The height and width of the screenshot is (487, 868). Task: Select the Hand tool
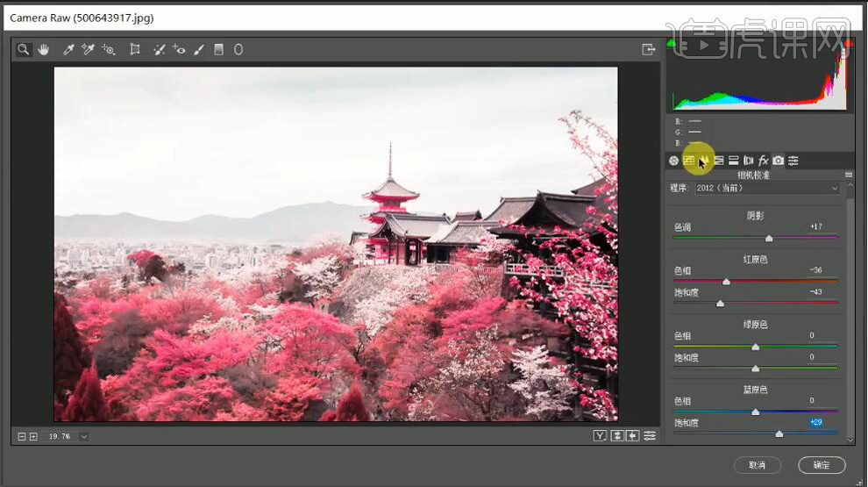(x=44, y=49)
